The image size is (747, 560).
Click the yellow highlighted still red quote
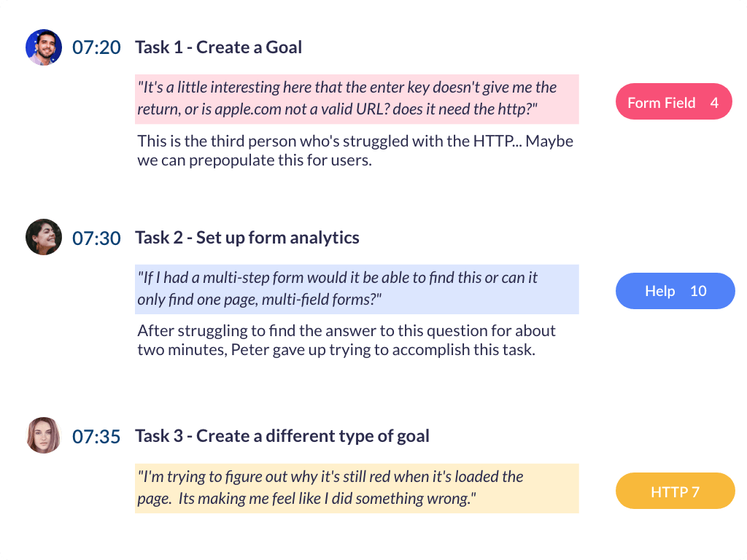[x=357, y=488]
